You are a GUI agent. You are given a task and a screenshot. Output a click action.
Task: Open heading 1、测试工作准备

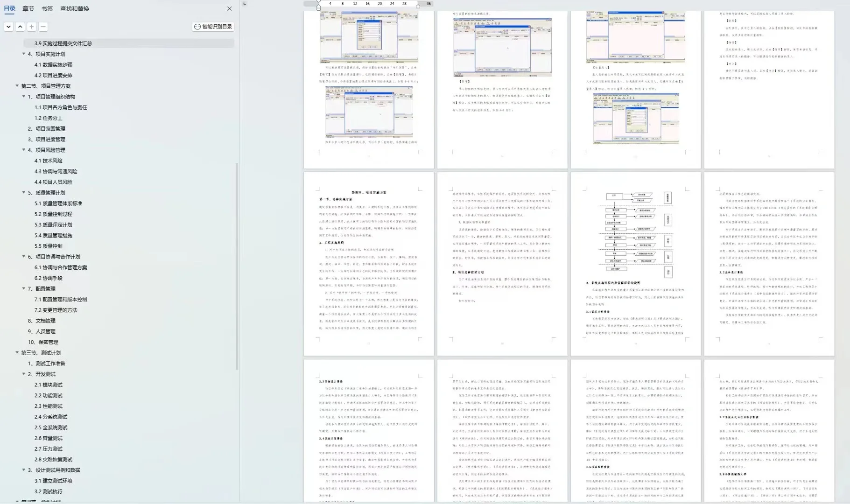46,364
